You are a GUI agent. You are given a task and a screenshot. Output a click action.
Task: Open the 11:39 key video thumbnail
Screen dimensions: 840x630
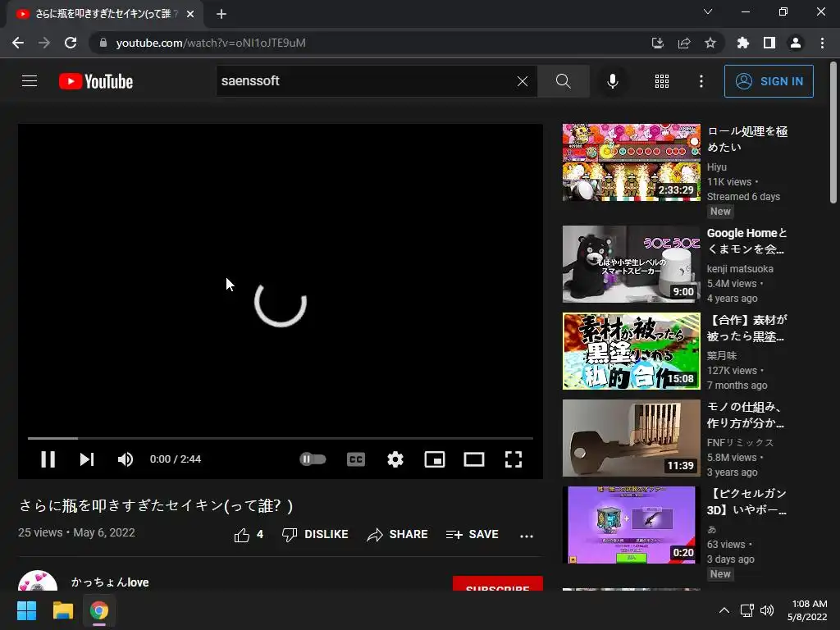coord(631,438)
